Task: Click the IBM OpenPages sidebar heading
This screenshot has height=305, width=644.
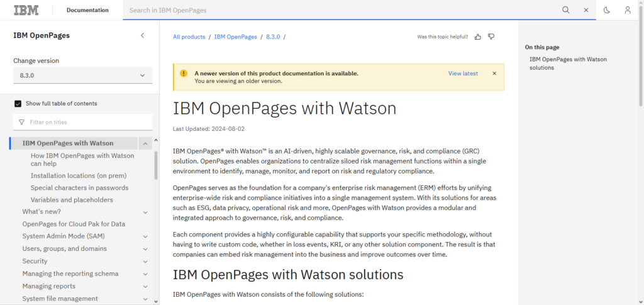Action: pyautogui.click(x=42, y=35)
